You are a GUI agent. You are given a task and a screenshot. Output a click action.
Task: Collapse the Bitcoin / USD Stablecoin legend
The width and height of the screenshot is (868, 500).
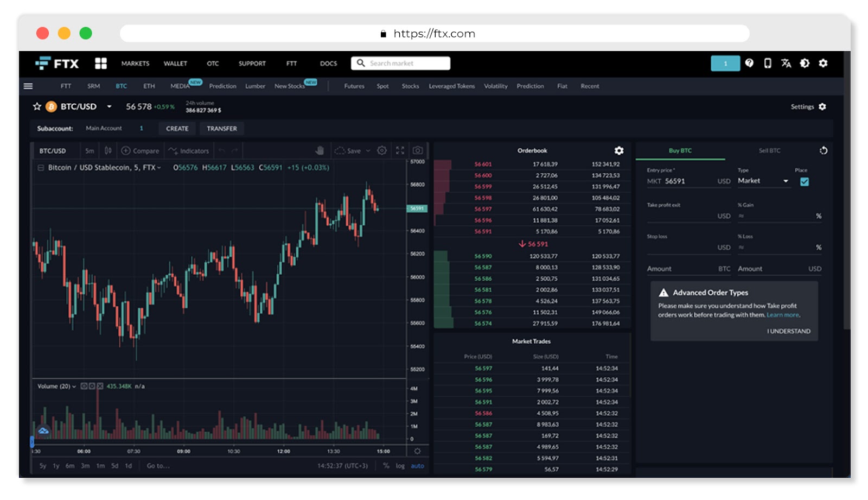click(x=41, y=168)
